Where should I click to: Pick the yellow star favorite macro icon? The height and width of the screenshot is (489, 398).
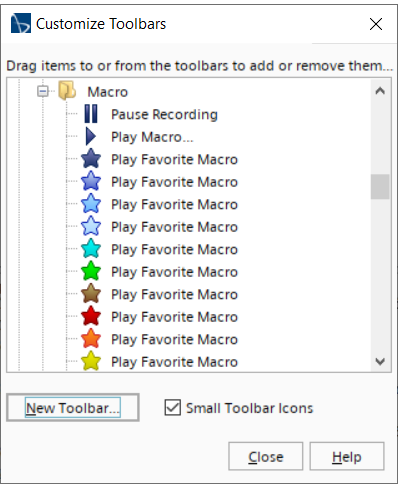tap(91, 361)
